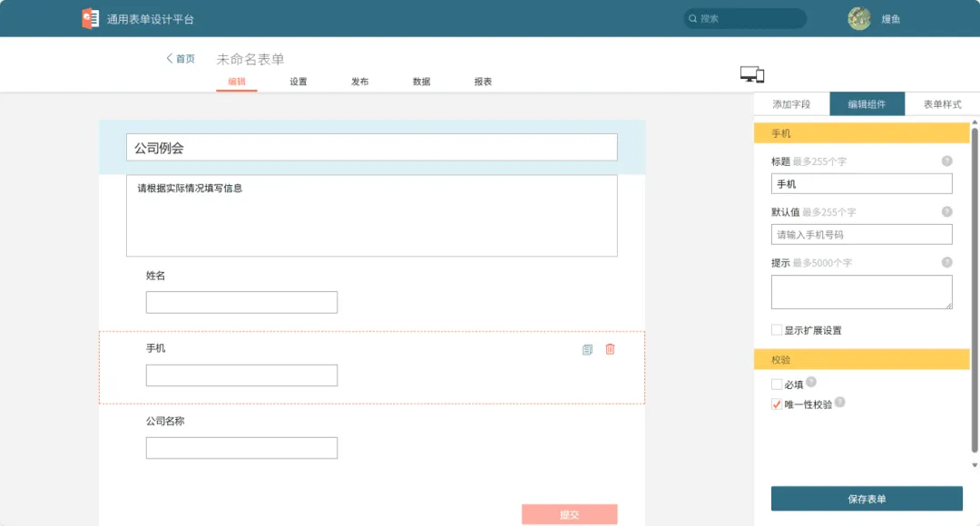Click the 姓名 input field
Image resolution: width=980 pixels, height=526 pixels.
(242, 302)
